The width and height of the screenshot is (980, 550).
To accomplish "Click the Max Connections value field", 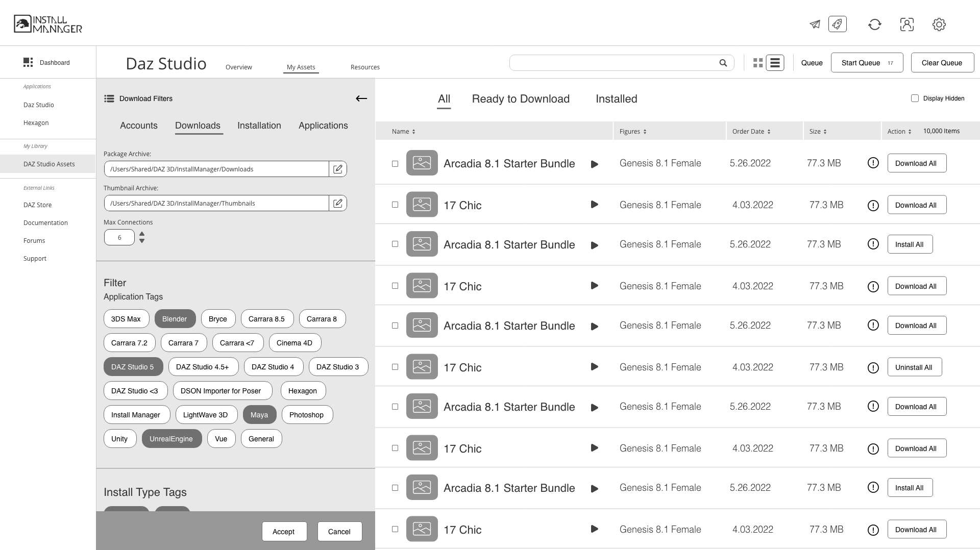I will pyautogui.click(x=119, y=238).
